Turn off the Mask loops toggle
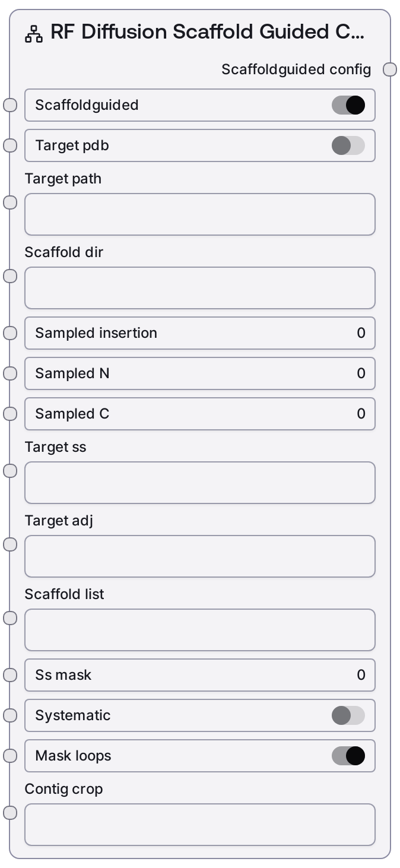The width and height of the screenshot is (400, 868). pyautogui.click(x=348, y=756)
